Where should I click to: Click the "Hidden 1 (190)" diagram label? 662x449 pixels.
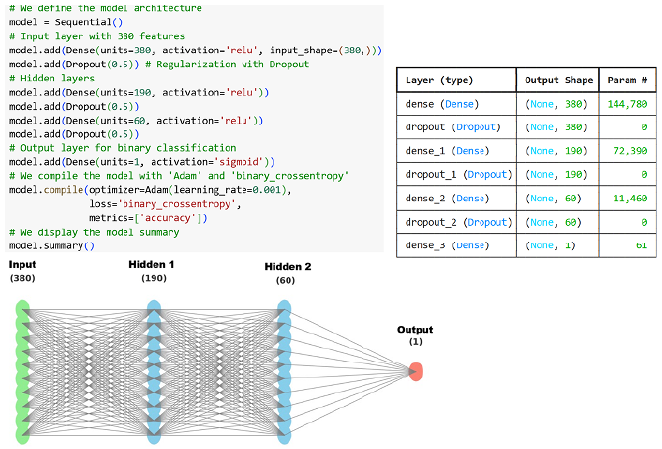pos(151,270)
